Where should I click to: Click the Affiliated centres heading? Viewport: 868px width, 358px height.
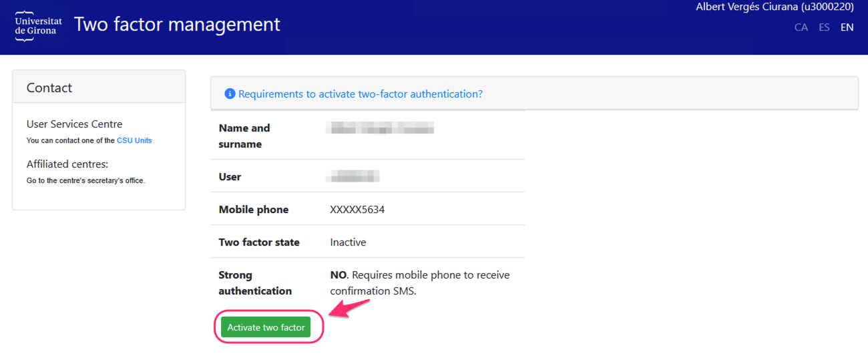click(x=67, y=164)
